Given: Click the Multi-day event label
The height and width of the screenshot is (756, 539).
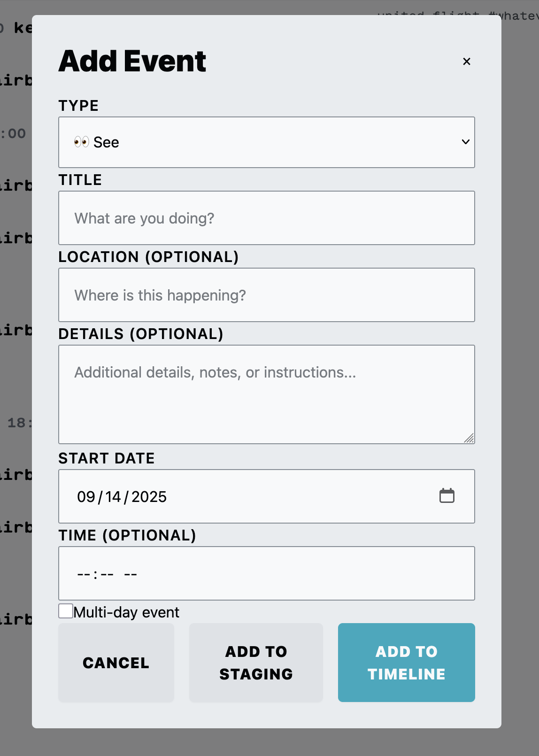Looking at the screenshot, I should 126,612.
